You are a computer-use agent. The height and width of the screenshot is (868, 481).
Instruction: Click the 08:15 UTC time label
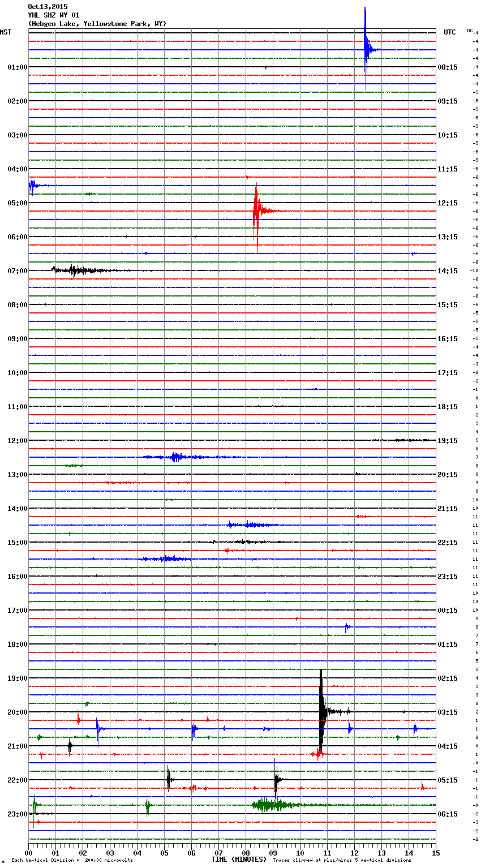(448, 67)
